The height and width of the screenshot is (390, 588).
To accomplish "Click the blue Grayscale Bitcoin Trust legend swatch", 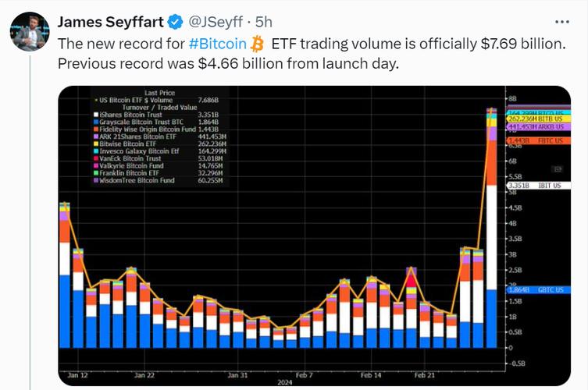I will [x=94, y=123].
